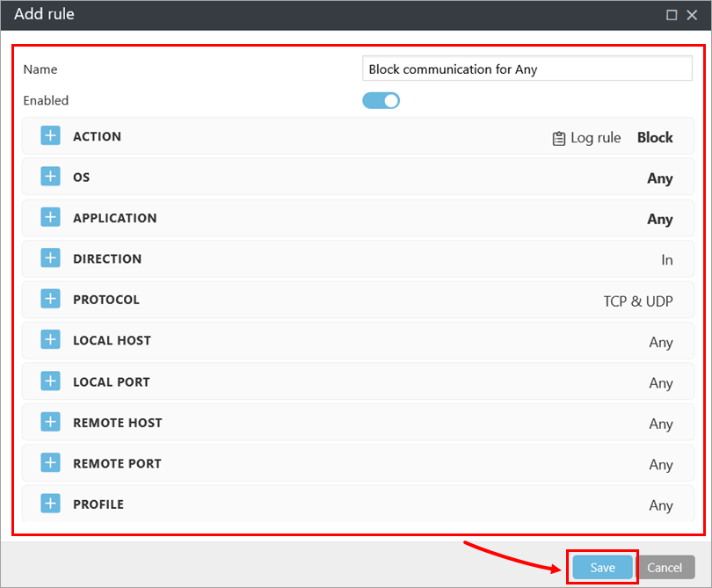Expand the LOCAL HOST section plus icon

point(51,340)
